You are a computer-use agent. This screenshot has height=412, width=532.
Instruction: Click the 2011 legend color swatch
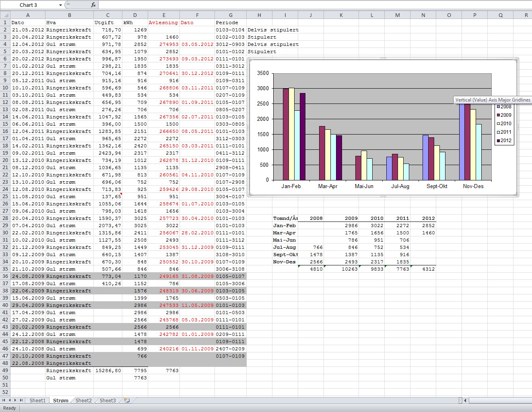498,132
